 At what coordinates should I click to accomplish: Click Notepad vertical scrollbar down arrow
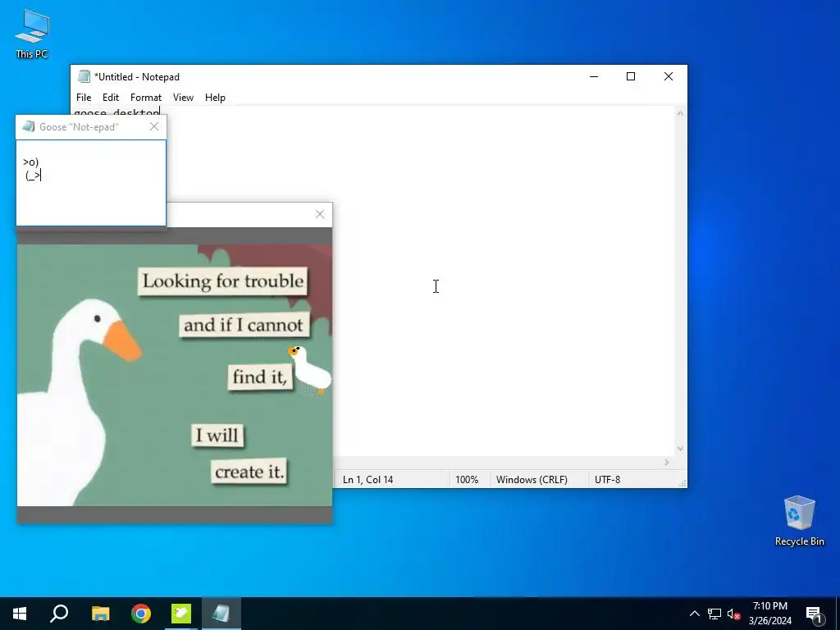coord(680,449)
